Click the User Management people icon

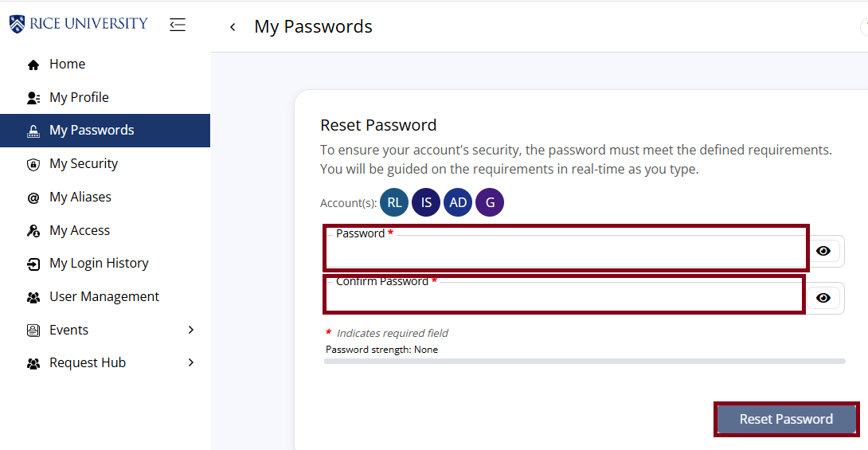(x=33, y=297)
